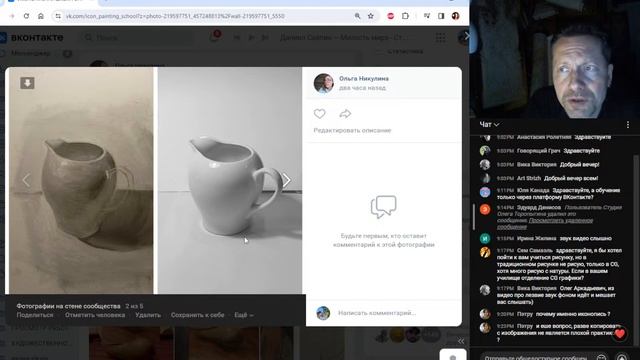Viewport: 640px width, 360px height.
Task: Share the photo with arrow icon
Action: tap(345, 113)
